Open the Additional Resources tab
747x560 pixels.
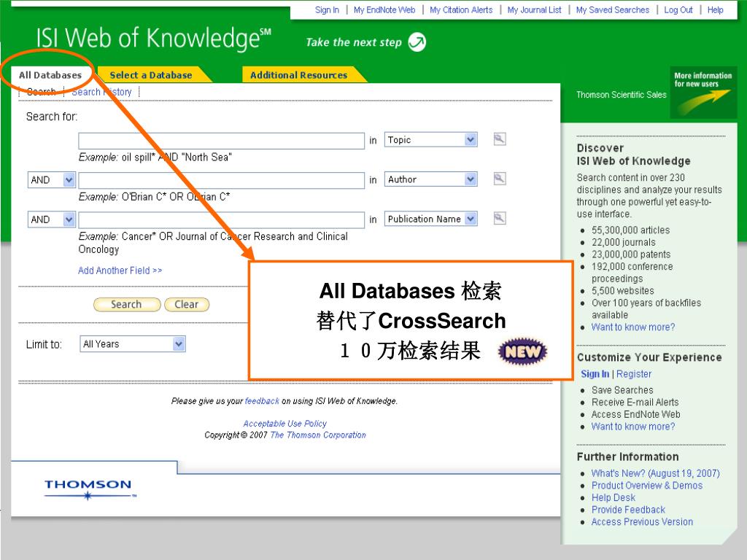click(298, 75)
